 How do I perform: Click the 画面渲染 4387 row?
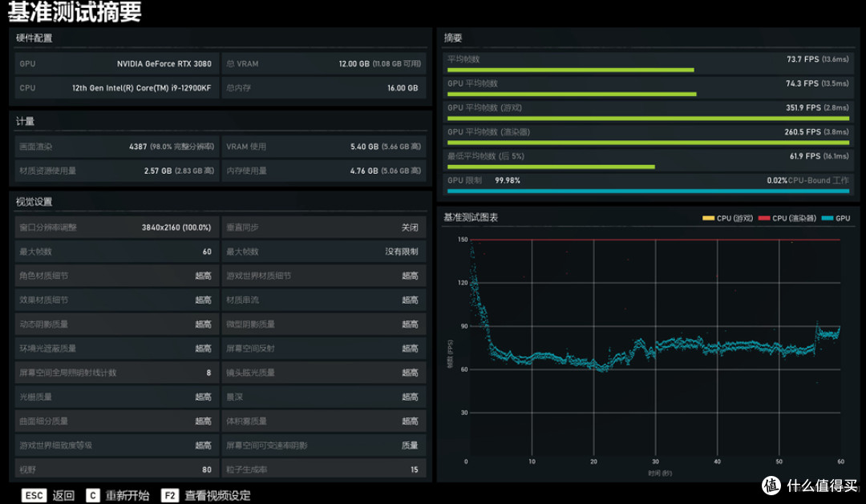[116, 147]
